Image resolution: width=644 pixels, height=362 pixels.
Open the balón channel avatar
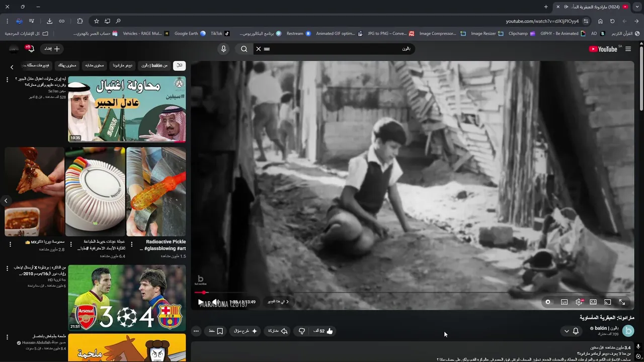point(628,331)
